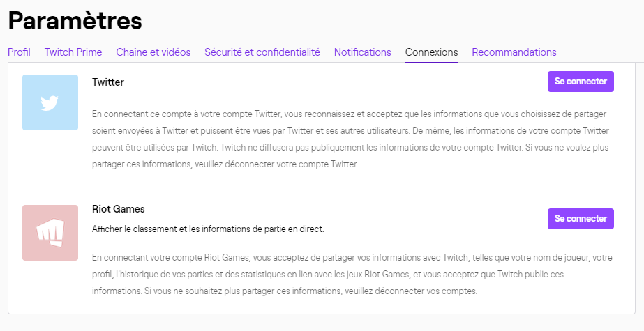Open the Chaîne et vidéos tab
This screenshot has height=331, width=644.
pos(153,52)
